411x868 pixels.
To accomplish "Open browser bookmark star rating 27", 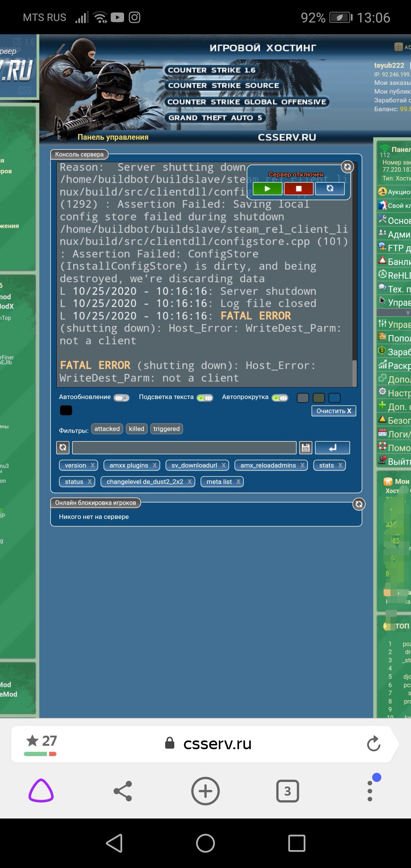I will (41, 744).
